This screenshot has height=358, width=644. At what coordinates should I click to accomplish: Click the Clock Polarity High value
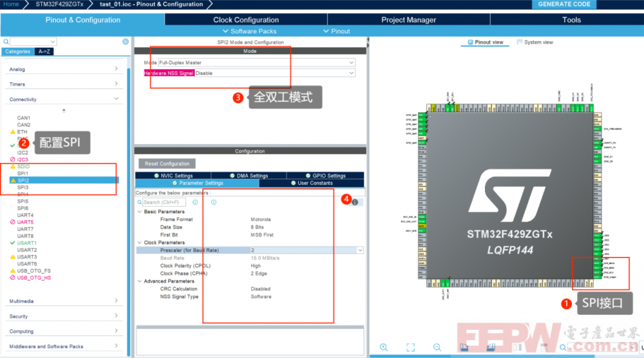[x=256, y=266]
